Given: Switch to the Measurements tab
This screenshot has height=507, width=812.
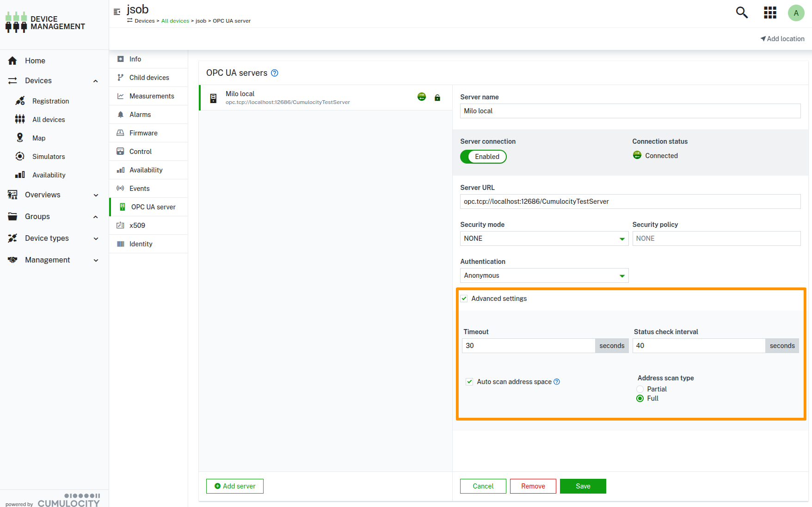Looking at the screenshot, I should coord(151,96).
